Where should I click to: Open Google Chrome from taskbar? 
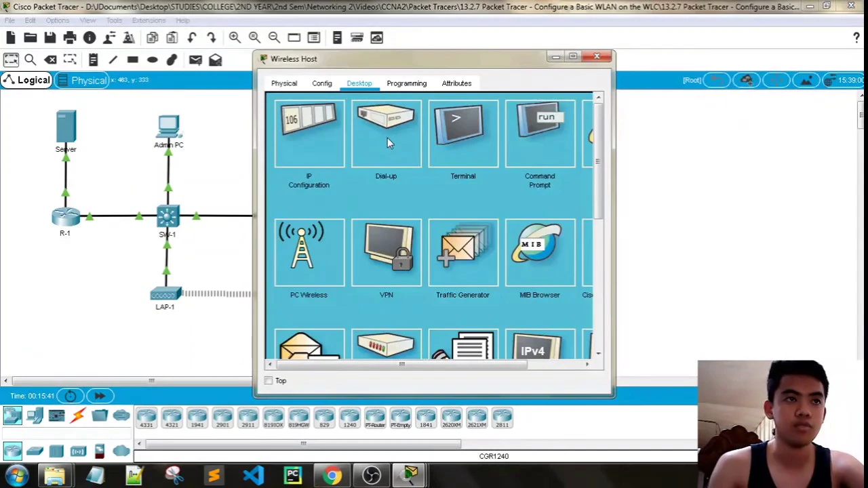tap(332, 475)
